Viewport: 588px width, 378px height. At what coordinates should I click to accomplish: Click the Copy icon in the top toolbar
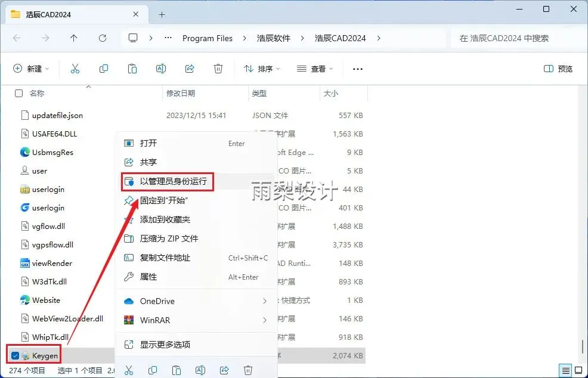[x=104, y=69]
